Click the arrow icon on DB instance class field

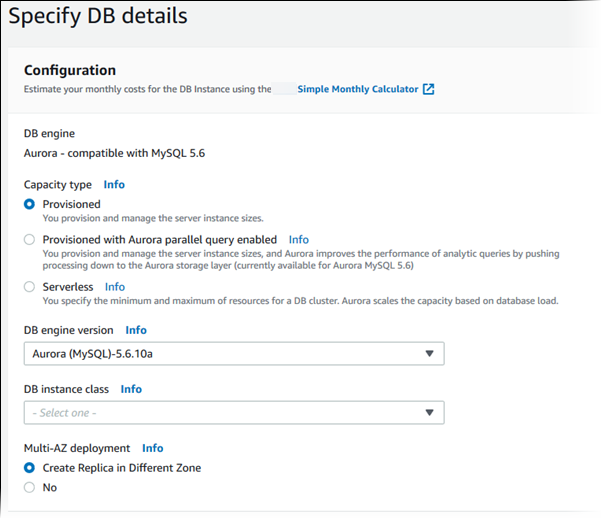[429, 412]
